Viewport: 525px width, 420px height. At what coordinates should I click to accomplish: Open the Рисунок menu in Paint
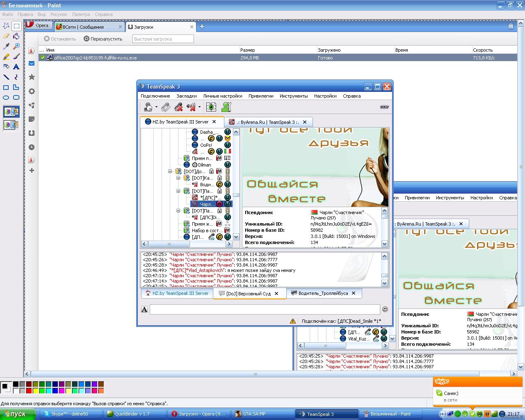tap(59, 14)
